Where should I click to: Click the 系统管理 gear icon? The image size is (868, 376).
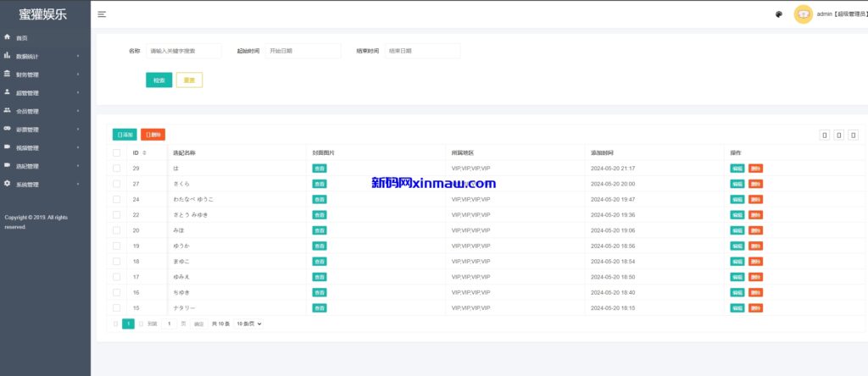click(8, 184)
